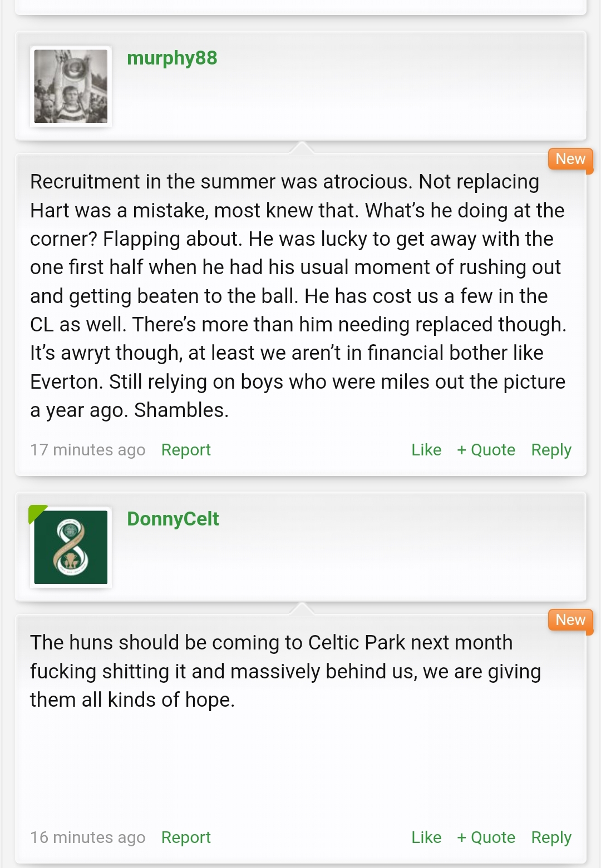Visit DonnyCelt's profile via username
The height and width of the screenshot is (868, 601).
coord(173,519)
